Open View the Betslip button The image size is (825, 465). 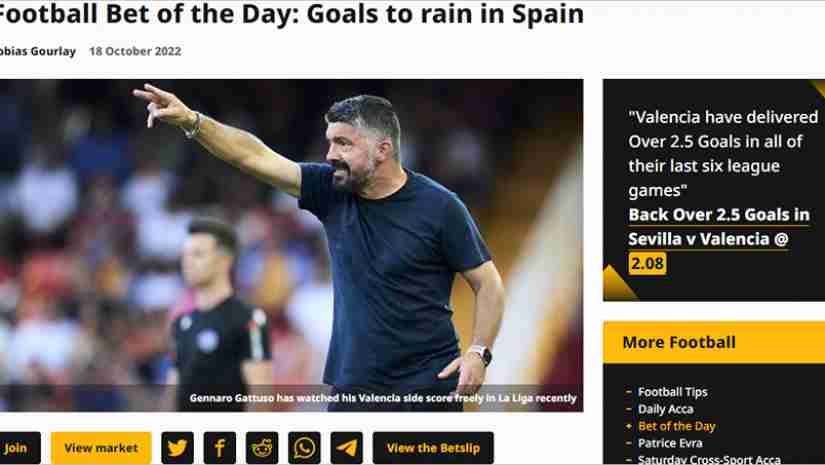pyautogui.click(x=433, y=448)
